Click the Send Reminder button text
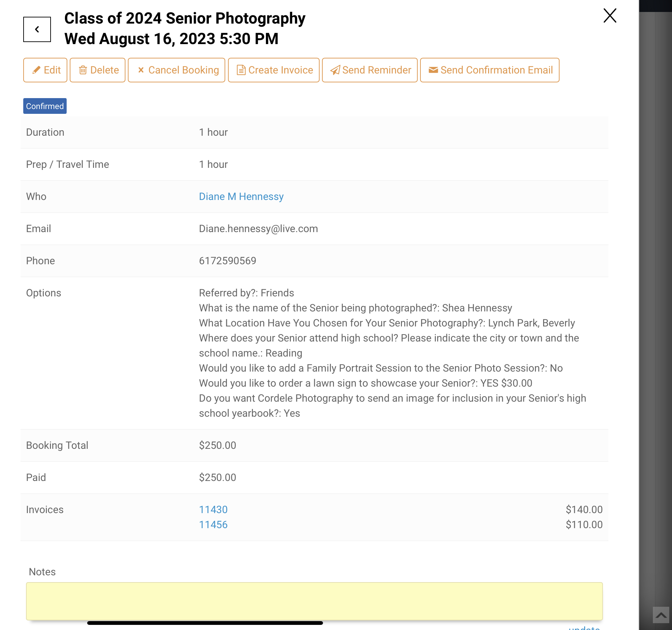This screenshot has width=672, height=630. (x=377, y=70)
